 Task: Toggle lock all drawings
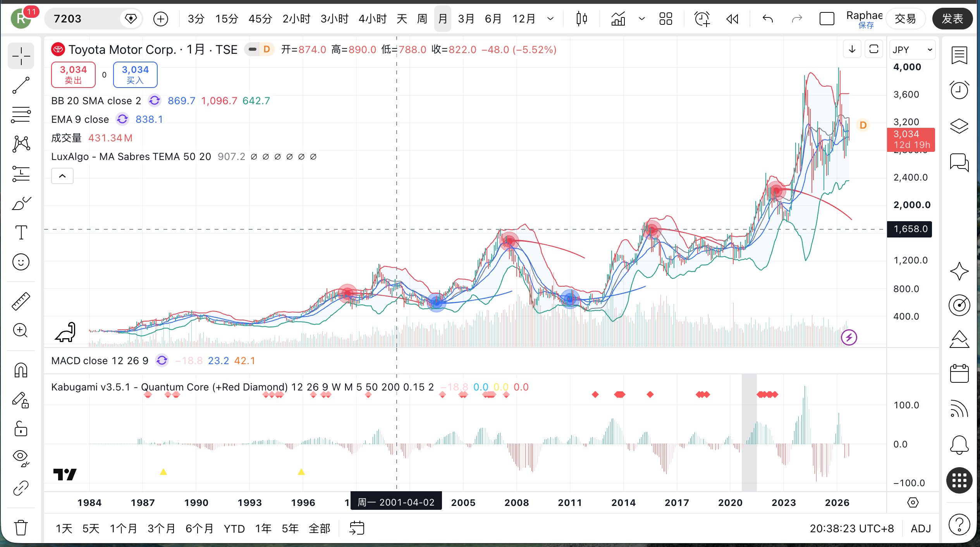click(x=21, y=429)
